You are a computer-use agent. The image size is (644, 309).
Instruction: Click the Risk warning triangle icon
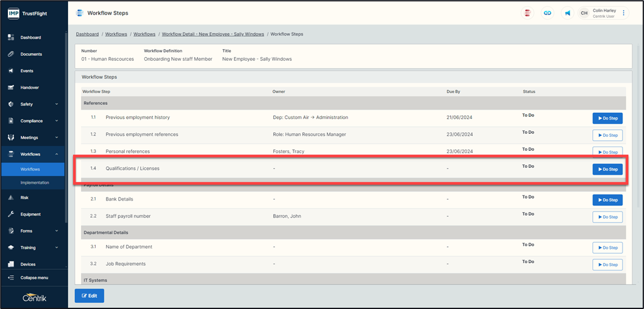pyautogui.click(x=11, y=197)
